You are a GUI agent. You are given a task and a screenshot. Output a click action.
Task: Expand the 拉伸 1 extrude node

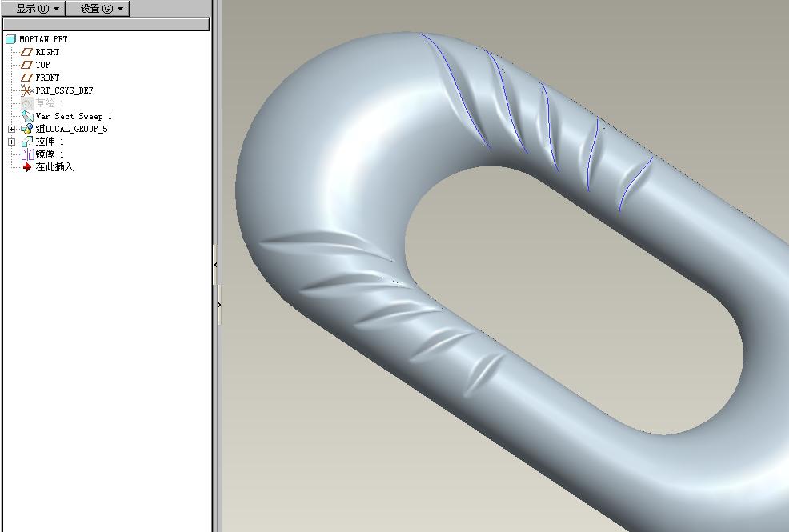[x=11, y=142]
